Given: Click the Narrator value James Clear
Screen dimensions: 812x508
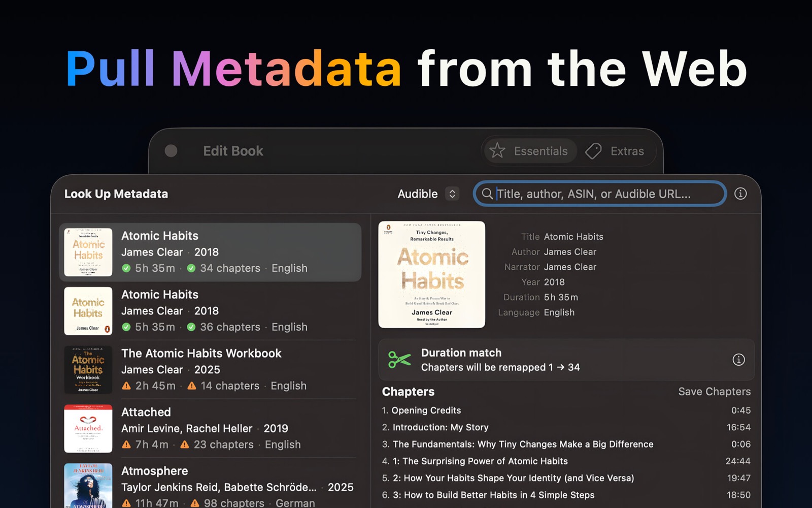Looking at the screenshot, I should click(570, 267).
